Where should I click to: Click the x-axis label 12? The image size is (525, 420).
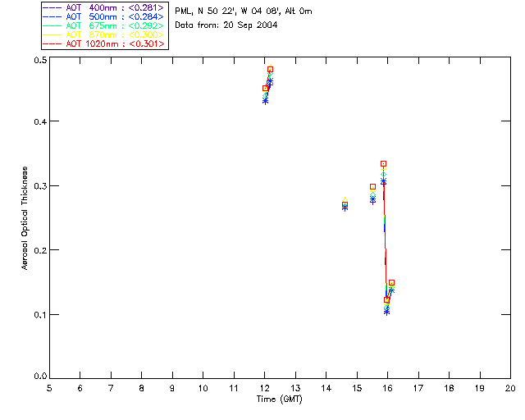pos(264,388)
